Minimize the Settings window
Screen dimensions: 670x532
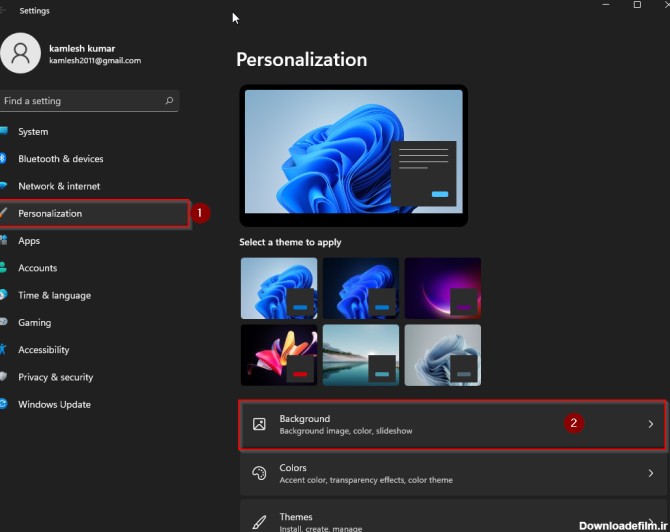[x=605, y=5]
